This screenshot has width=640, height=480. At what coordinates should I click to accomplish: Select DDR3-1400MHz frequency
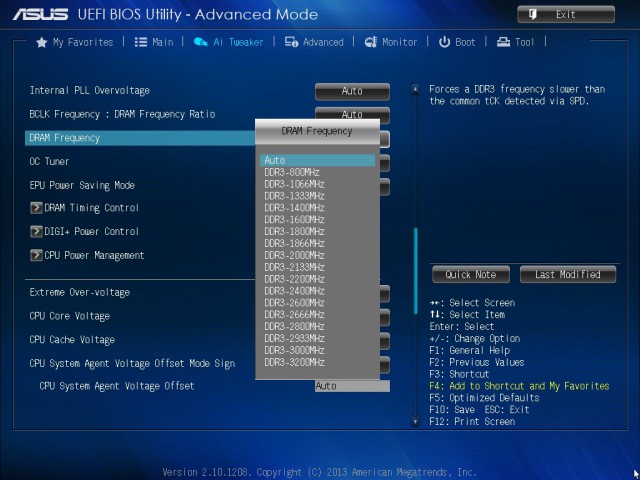point(294,208)
